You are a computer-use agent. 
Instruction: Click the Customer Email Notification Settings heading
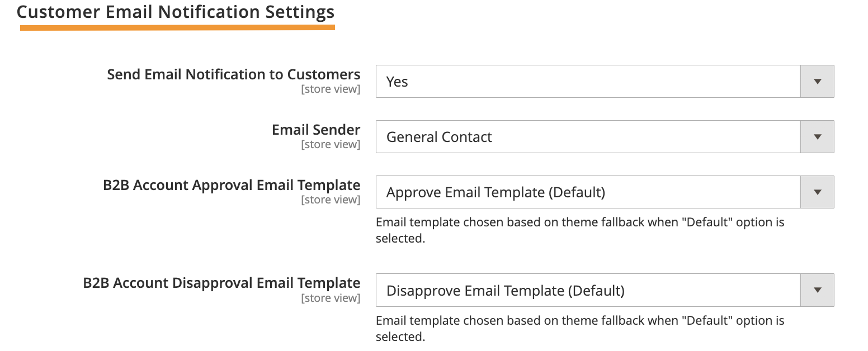tap(176, 12)
